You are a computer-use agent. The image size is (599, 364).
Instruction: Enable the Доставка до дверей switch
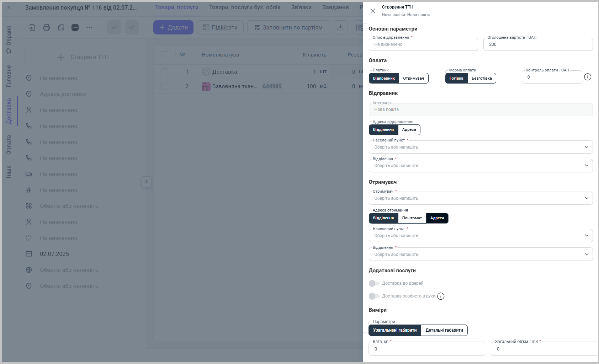374,283
